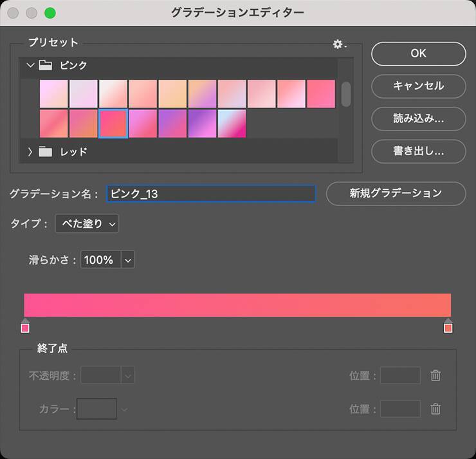Collapse the ピンク preset group
This screenshot has width=476, height=459.
[30, 65]
